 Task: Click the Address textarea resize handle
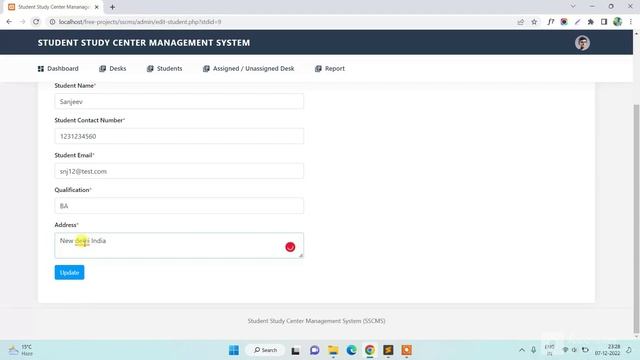[x=301, y=256]
